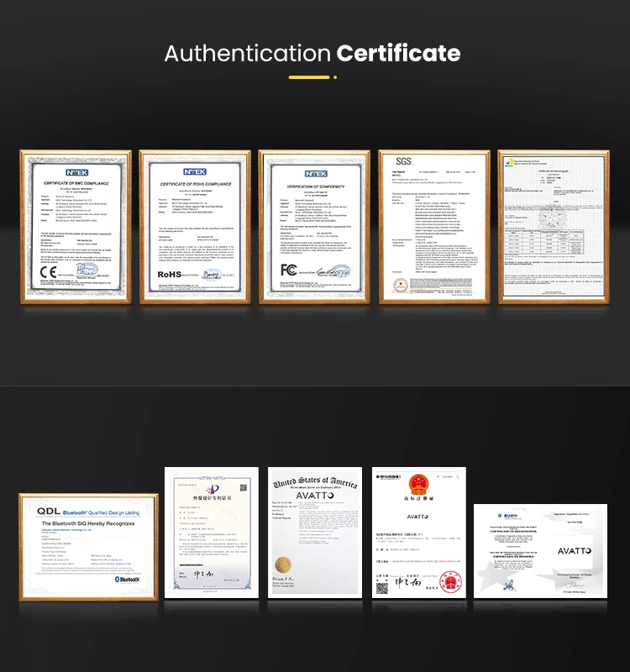Click the red national emblem on the Chinese trademark certificate
Screen dimensions: 630x672
point(418,486)
